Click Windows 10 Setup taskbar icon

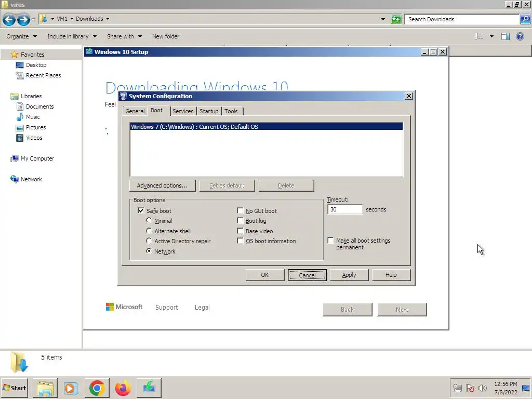click(x=149, y=388)
